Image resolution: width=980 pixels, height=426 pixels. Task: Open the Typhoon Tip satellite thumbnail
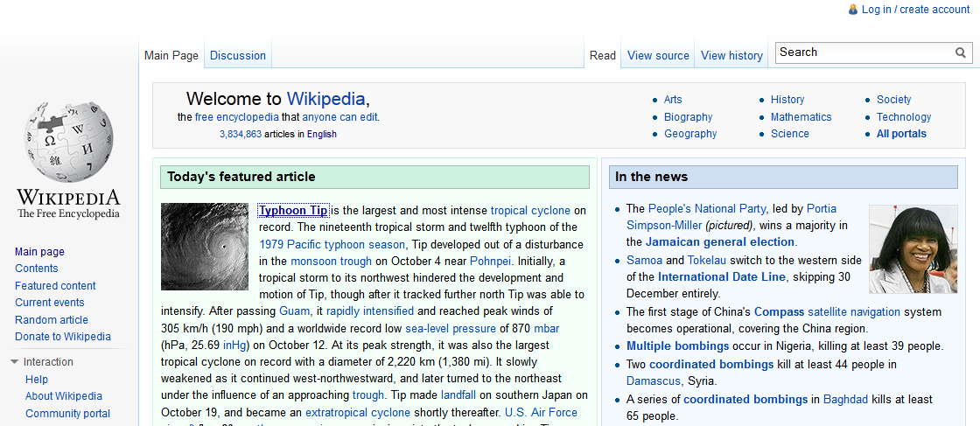205,247
